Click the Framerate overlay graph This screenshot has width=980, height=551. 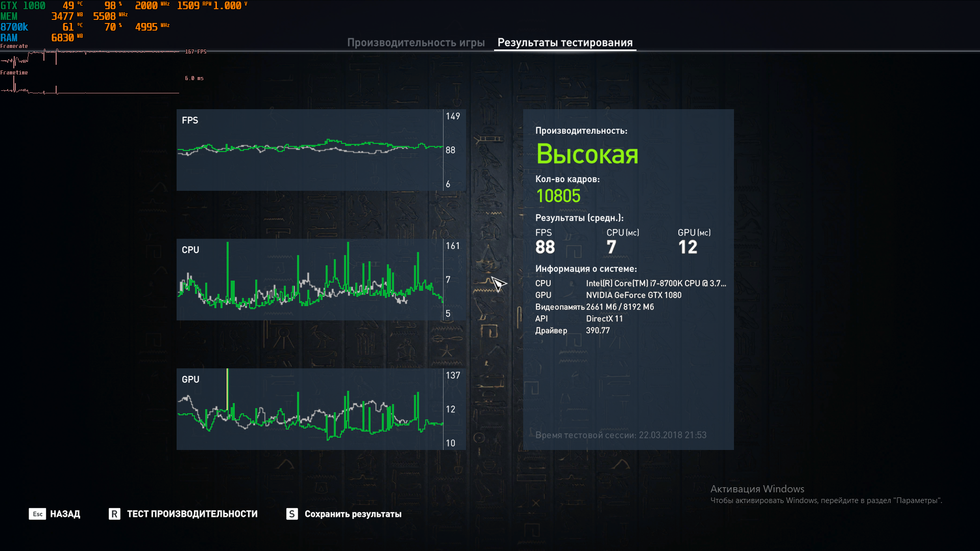pyautogui.click(x=89, y=58)
